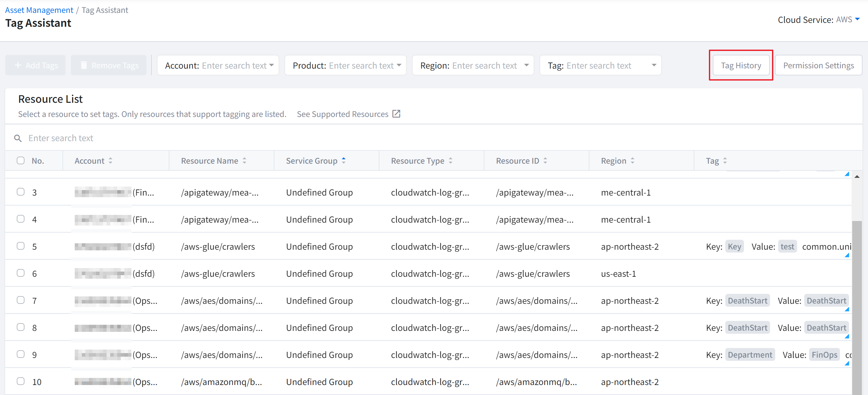Expand the Region filter dropdown
868x395 pixels.
point(526,65)
